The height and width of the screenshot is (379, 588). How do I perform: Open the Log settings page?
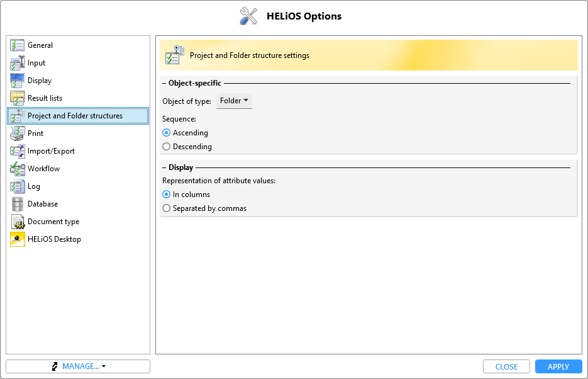pyautogui.click(x=33, y=186)
